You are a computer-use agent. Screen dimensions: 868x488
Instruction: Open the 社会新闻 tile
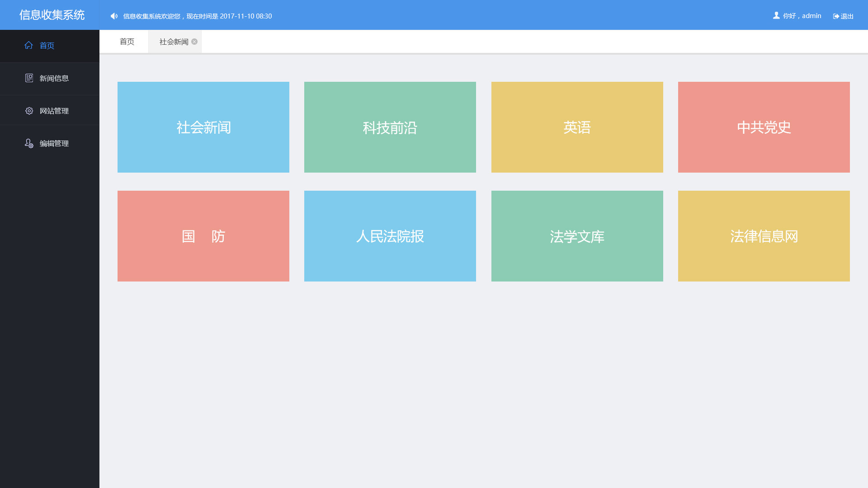point(203,127)
